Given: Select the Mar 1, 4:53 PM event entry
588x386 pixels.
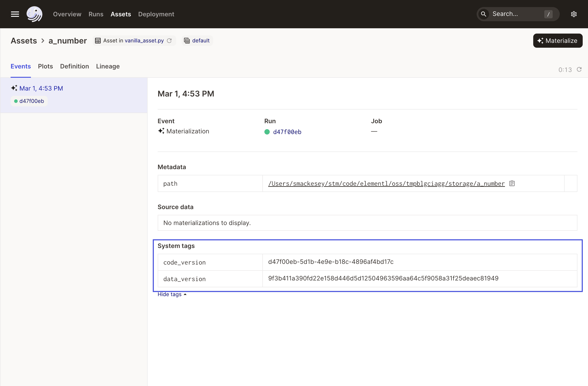Looking at the screenshot, I should 41,88.
